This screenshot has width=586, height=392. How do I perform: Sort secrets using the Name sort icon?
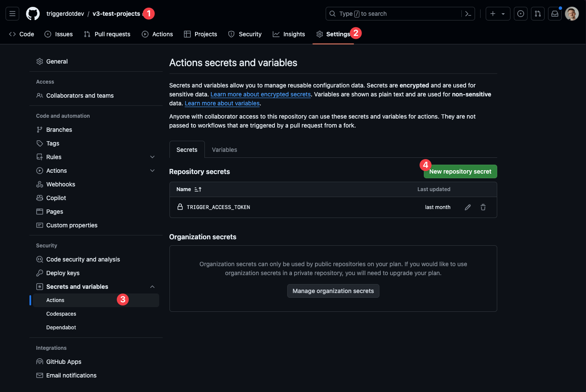pos(198,189)
